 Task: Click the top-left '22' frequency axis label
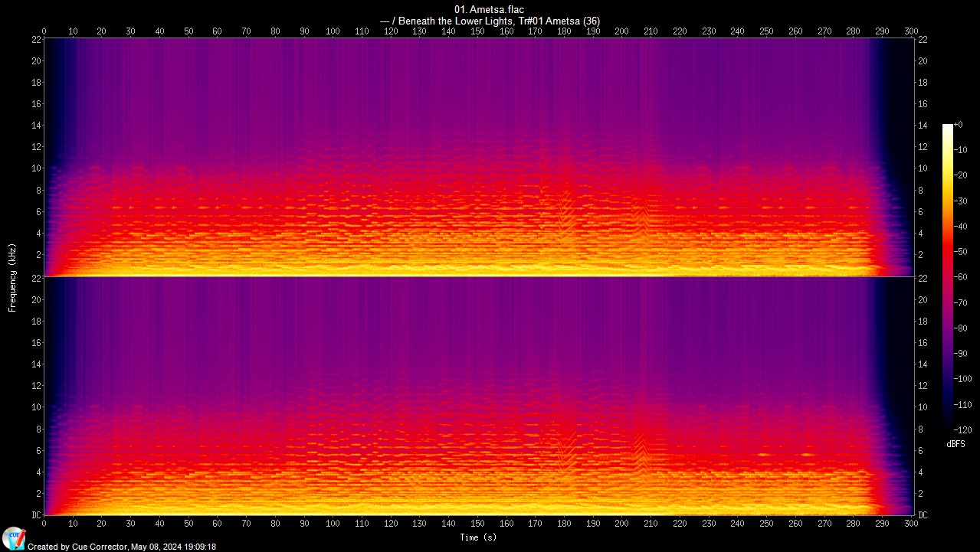click(x=35, y=40)
